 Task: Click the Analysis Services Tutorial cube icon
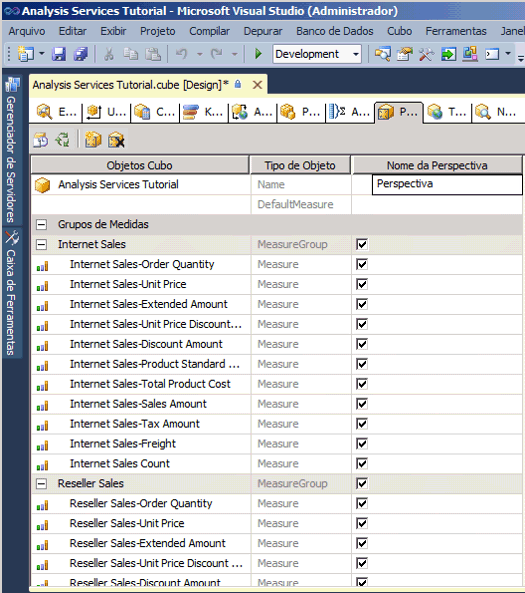42,185
